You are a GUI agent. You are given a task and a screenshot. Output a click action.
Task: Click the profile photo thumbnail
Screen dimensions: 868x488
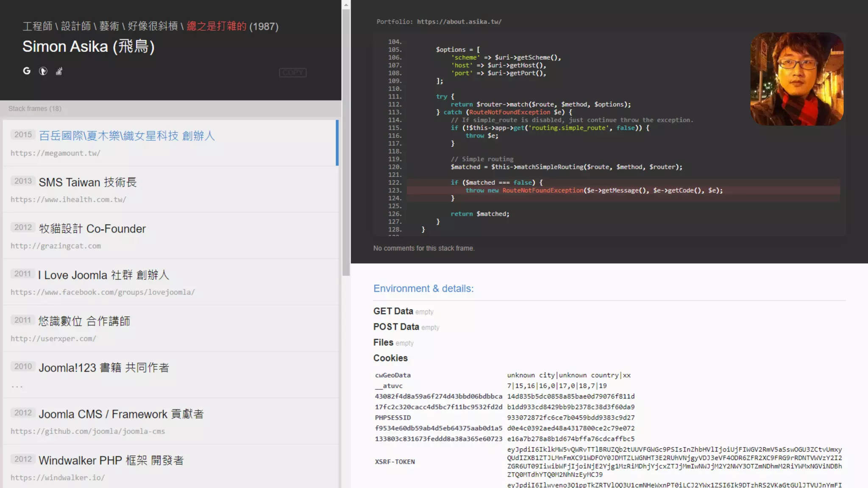click(796, 79)
